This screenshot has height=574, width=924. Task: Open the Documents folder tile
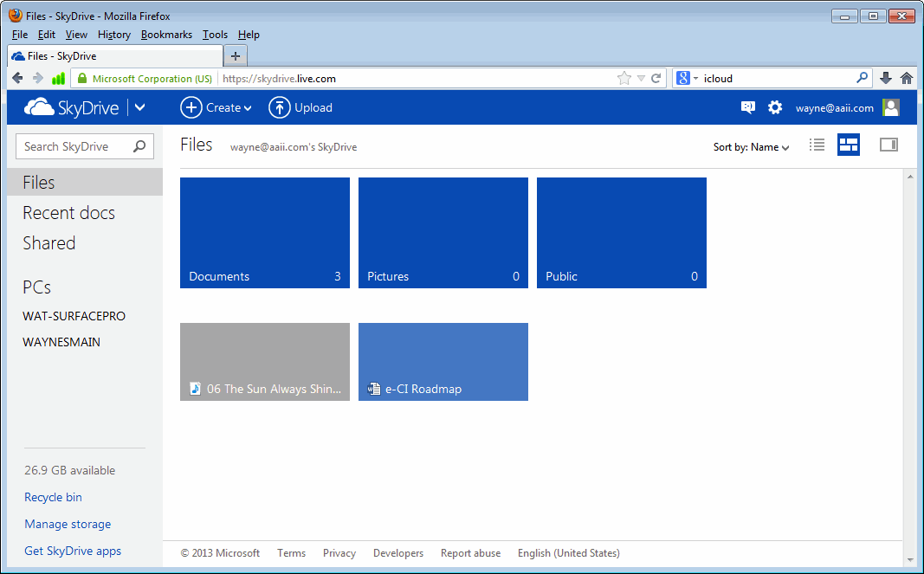pyautogui.click(x=265, y=233)
